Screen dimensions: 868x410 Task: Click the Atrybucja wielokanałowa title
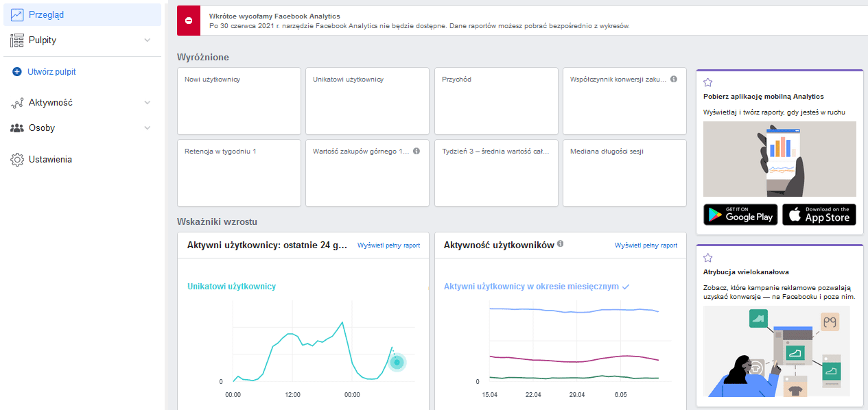coord(746,272)
